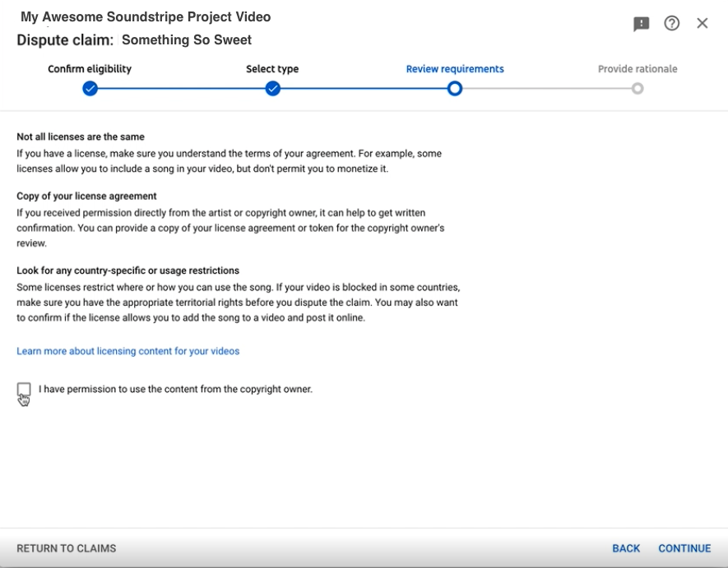Click the Provide rationale step circle
Image resolution: width=728 pixels, height=568 pixels.
tap(638, 89)
